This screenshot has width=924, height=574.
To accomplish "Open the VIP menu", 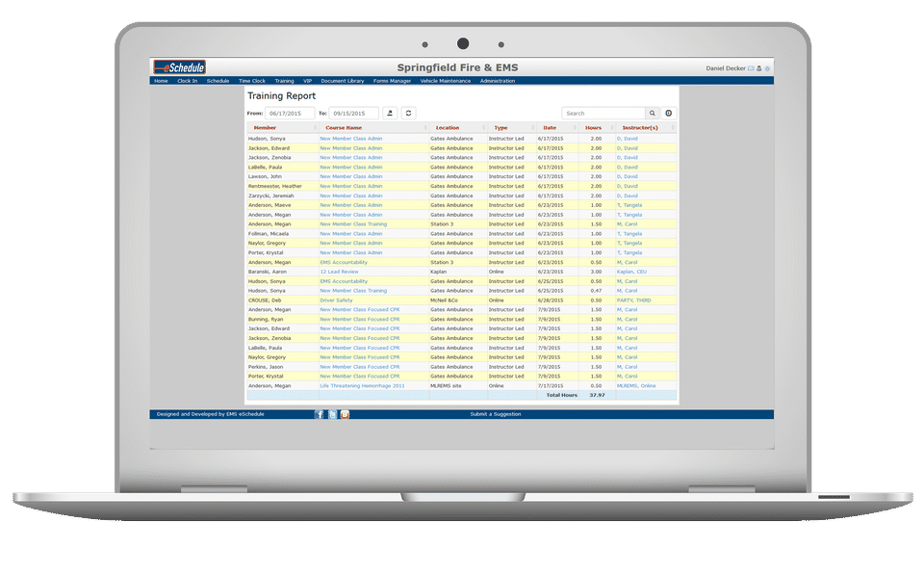I will click(x=308, y=81).
